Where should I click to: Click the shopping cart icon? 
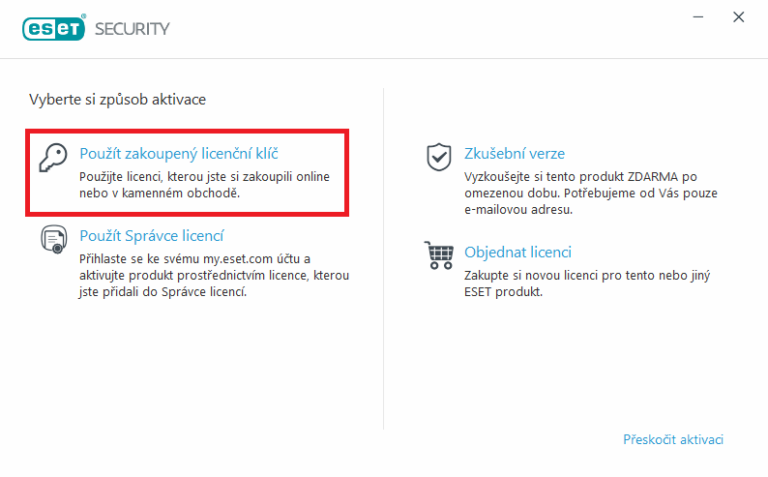tap(439, 255)
